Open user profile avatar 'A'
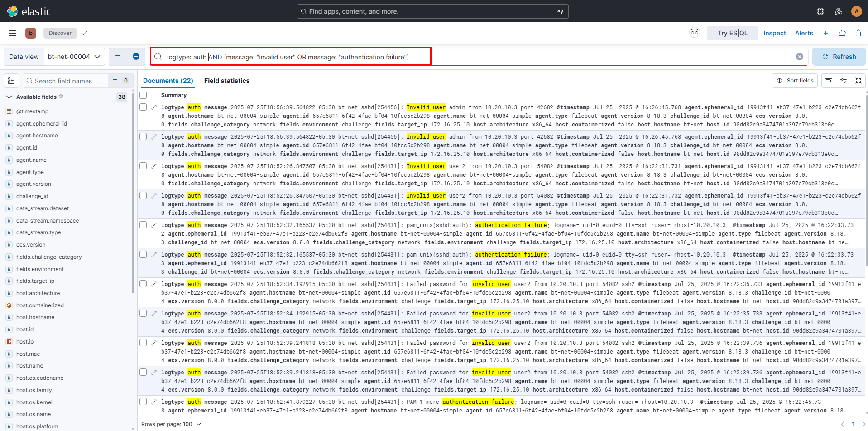The height and width of the screenshot is (431, 868). pyautogui.click(x=856, y=11)
